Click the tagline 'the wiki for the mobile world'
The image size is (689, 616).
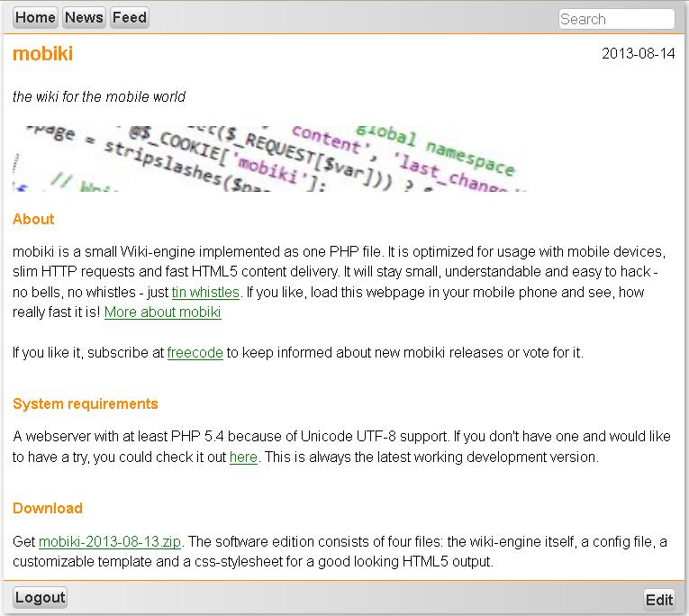[x=99, y=96]
